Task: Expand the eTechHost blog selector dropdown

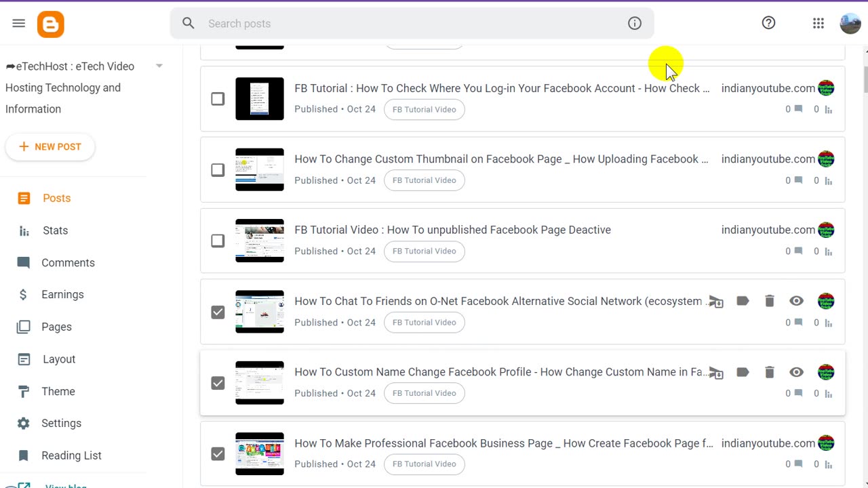Action: (x=159, y=66)
